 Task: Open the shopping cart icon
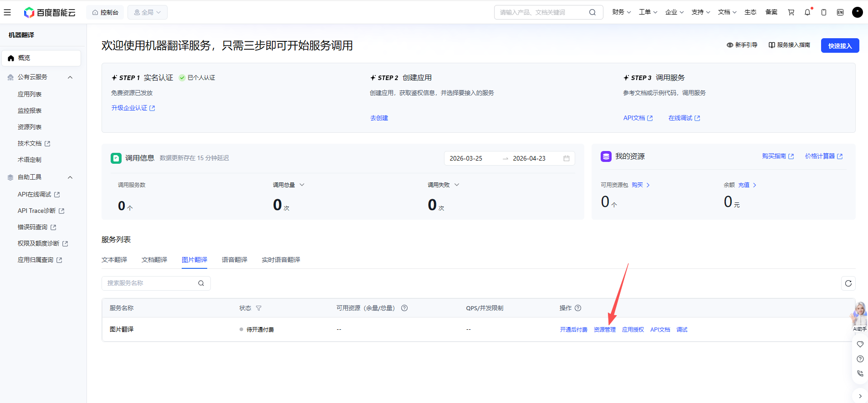(x=791, y=12)
